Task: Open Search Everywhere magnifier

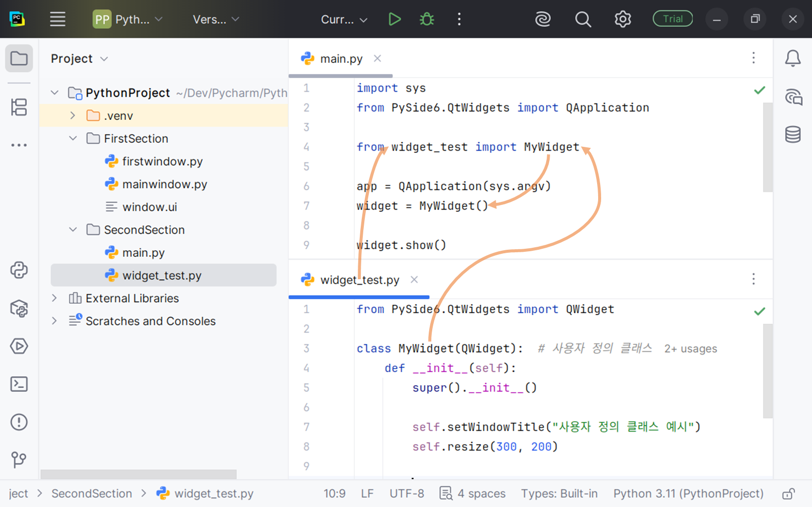Action: [x=583, y=19]
